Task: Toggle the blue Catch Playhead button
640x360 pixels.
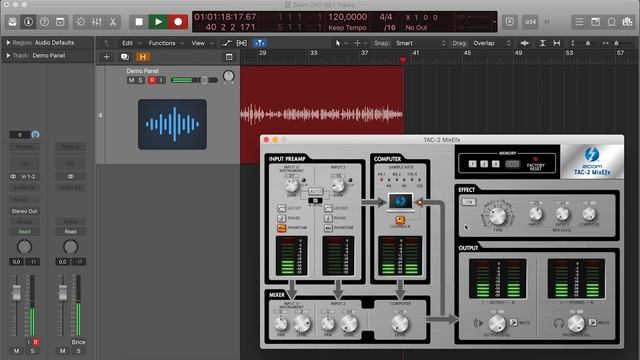Action: pos(260,43)
